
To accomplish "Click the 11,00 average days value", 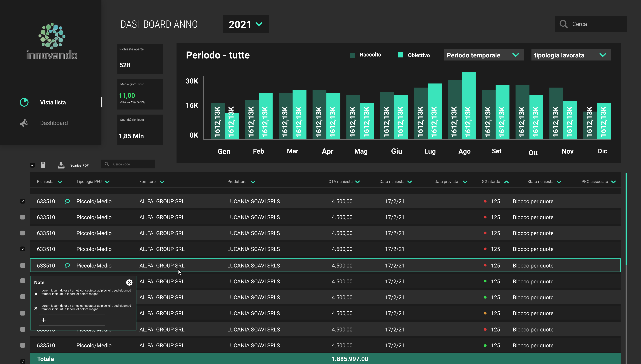I will pos(127,95).
